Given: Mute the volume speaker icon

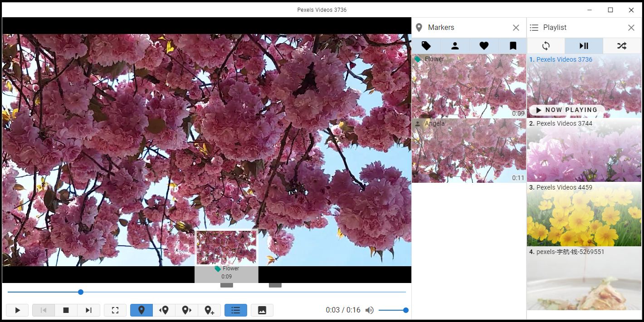Looking at the screenshot, I should [x=370, y=310].
